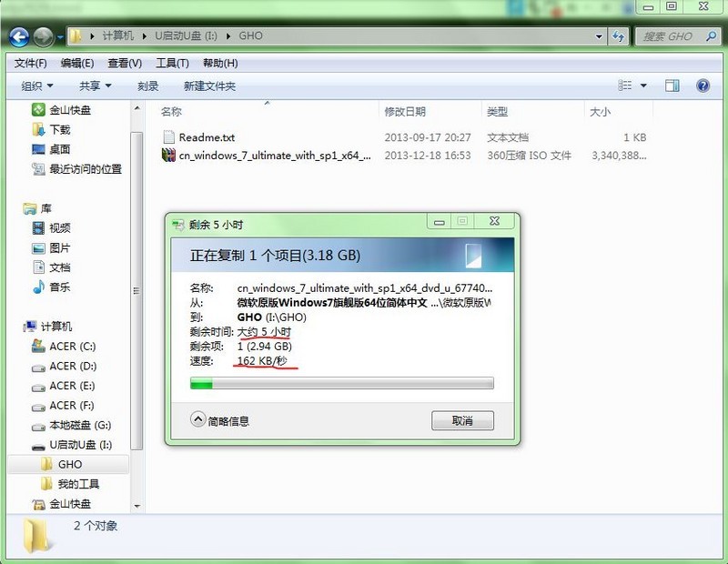The image size is (728, 564).
Task: Open the address bar history dropdown
Action: point(599,36)
